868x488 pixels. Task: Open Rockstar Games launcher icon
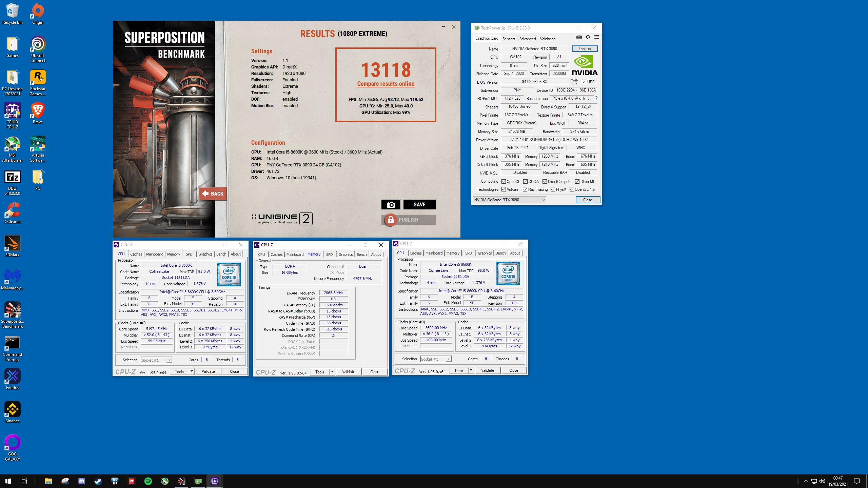[38, 83]
